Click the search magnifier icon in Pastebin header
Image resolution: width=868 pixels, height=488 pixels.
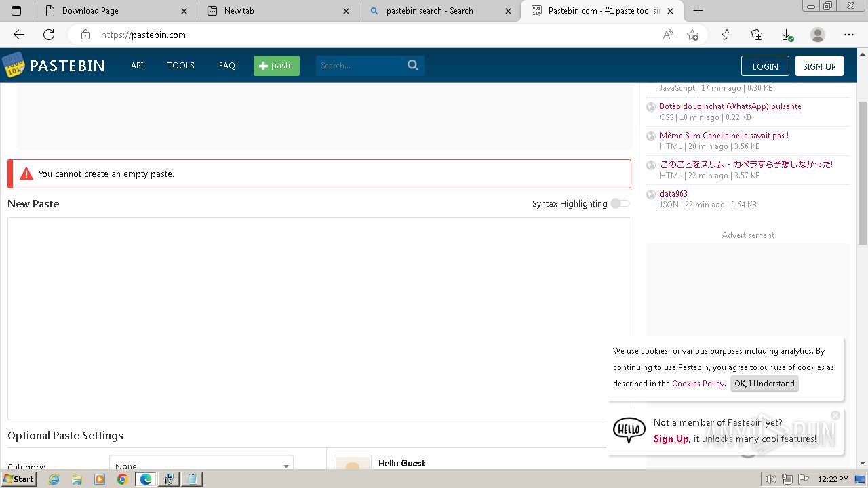pos(413,65)
